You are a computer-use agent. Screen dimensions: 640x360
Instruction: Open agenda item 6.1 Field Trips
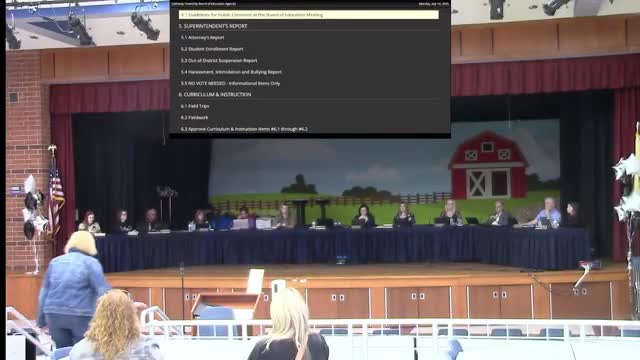(195, 106)
